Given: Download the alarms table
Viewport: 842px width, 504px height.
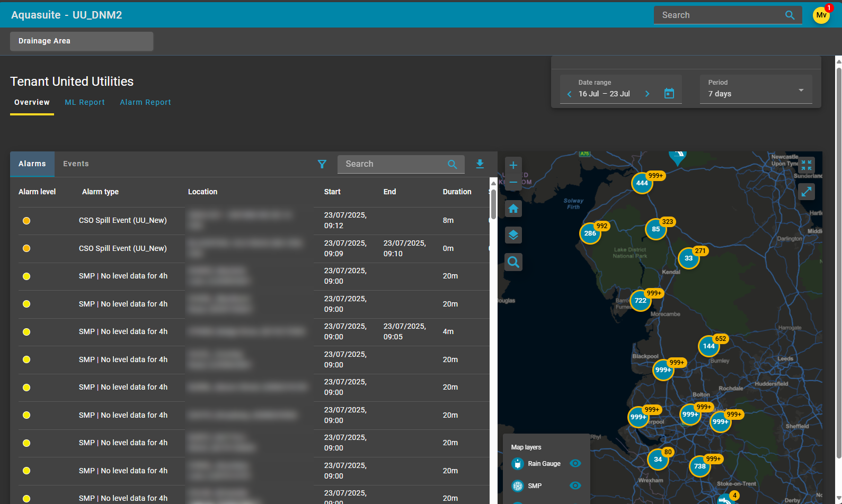Looking at the screenshot, I should click(480, 164).
